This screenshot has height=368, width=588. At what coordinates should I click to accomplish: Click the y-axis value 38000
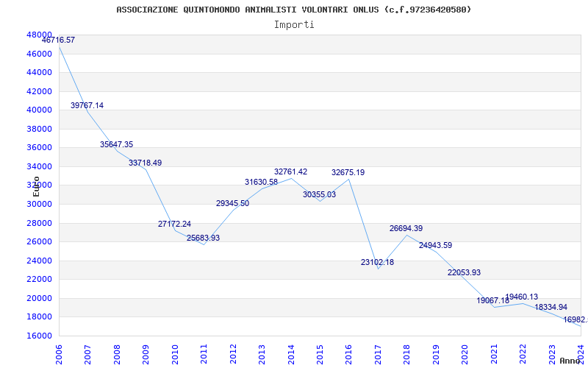pos(39,130)
